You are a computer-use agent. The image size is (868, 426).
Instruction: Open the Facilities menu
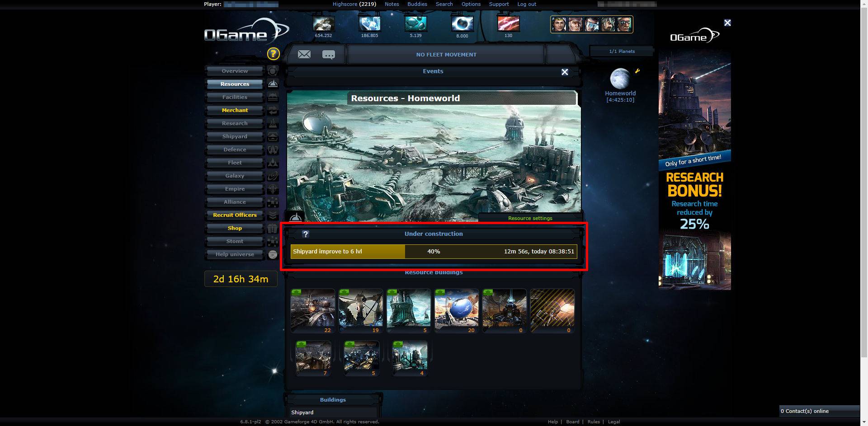tap(235, 97)
